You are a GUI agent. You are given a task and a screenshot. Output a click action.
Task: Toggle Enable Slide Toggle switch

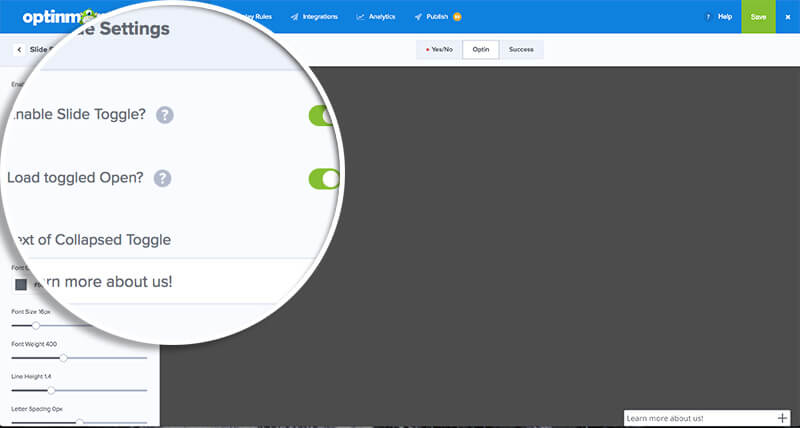pyautogui.click(x=323, y=115)
